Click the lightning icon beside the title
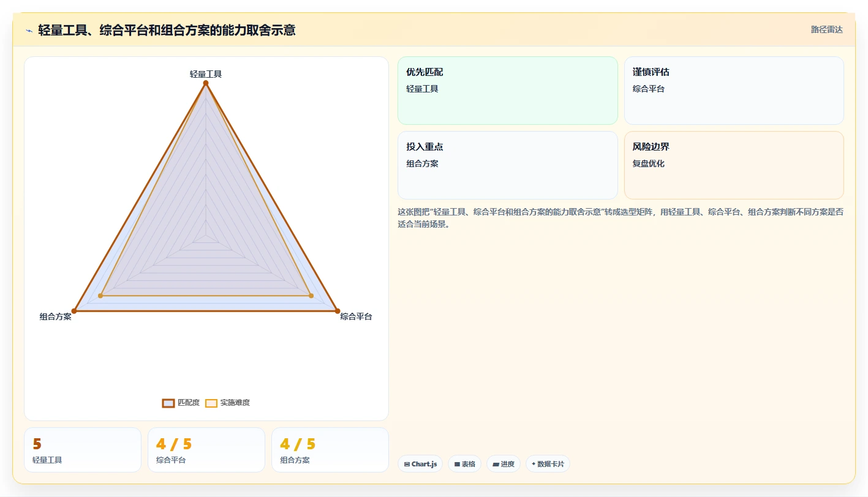Image resolution: width=868 pixels, height=497 pixels. pyautogui.click(x=29, y=30)
